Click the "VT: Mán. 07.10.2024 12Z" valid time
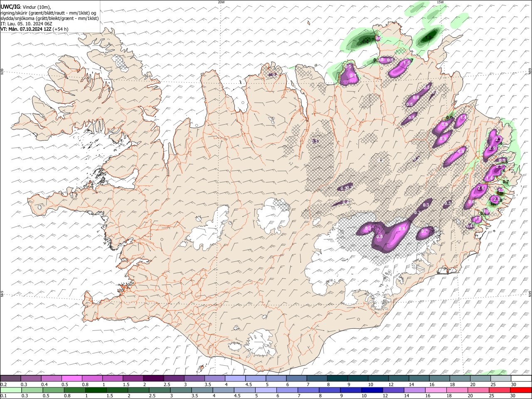 pyautogui.click(x=26, y=29)
